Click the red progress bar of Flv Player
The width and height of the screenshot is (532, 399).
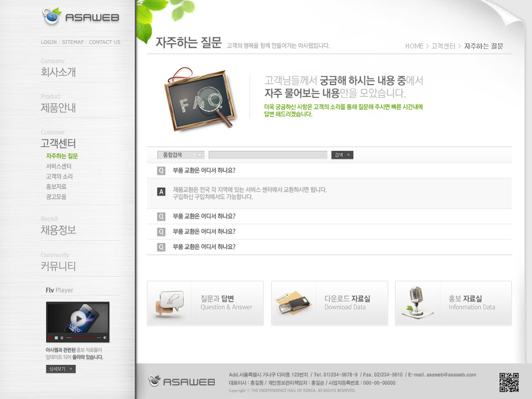click(84, 338)
